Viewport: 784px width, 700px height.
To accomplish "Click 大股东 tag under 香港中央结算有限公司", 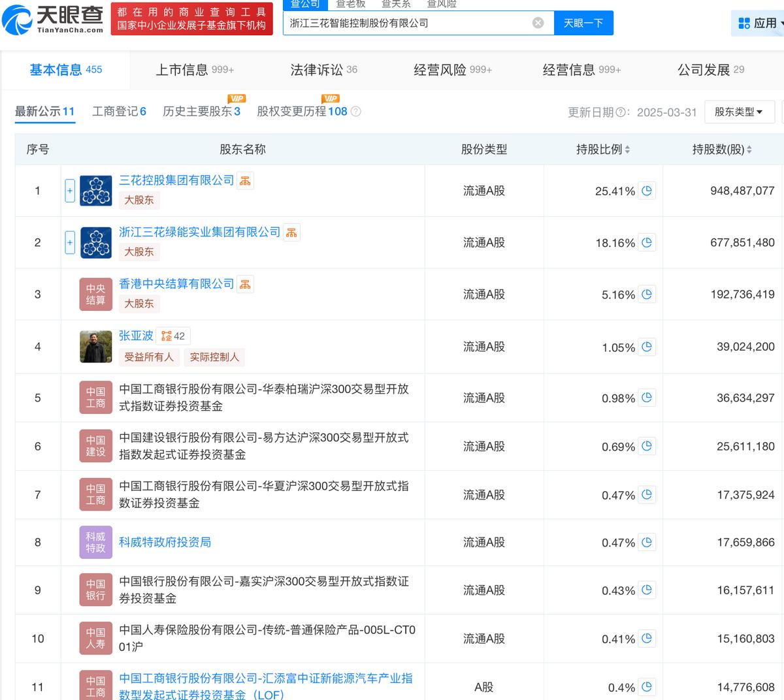I will [139, 304].
